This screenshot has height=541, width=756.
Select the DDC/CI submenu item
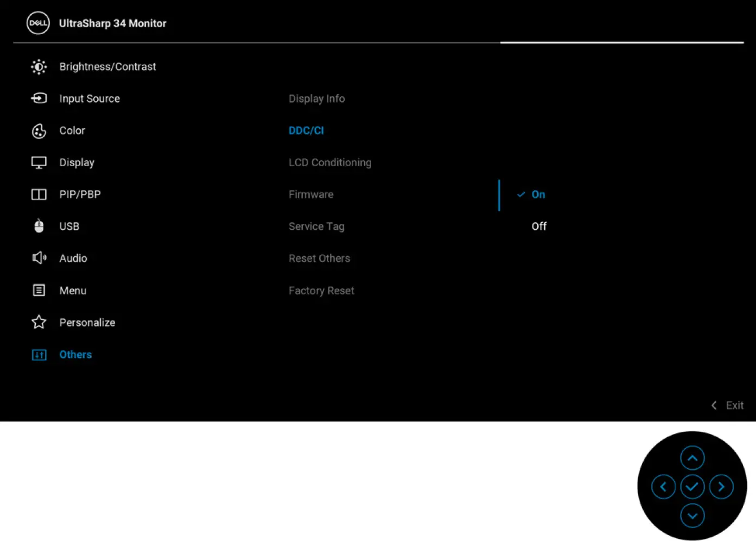(306, 130)
